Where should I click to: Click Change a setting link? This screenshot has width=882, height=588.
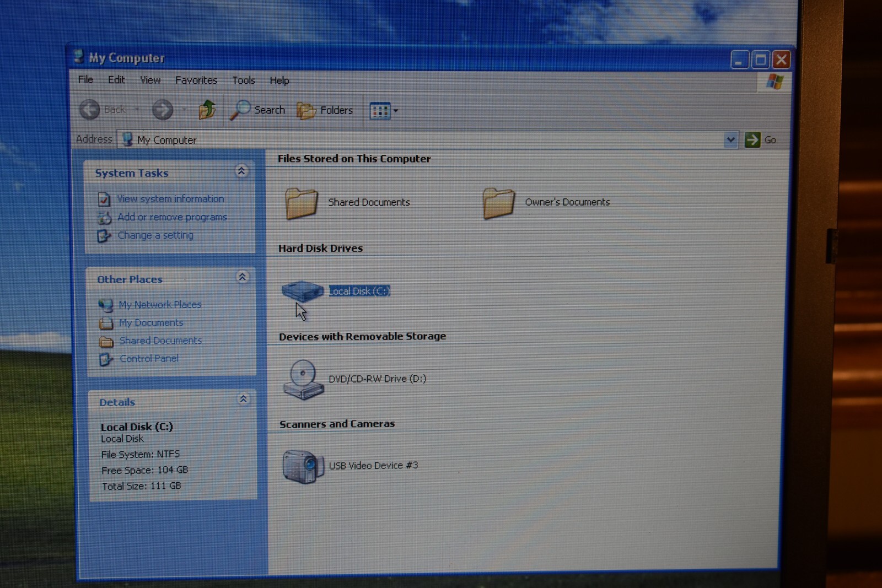click(x=155, y=235)
